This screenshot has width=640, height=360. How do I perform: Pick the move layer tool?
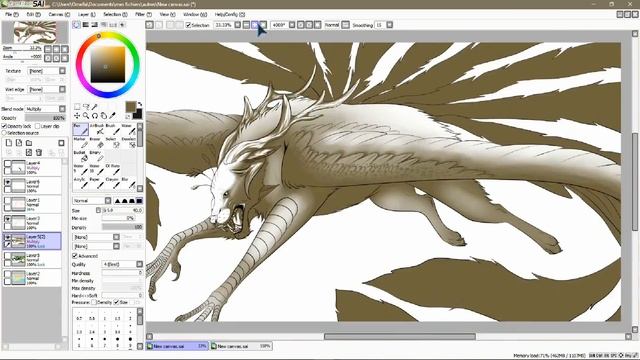pyautogui.click(x=77, y=116)
